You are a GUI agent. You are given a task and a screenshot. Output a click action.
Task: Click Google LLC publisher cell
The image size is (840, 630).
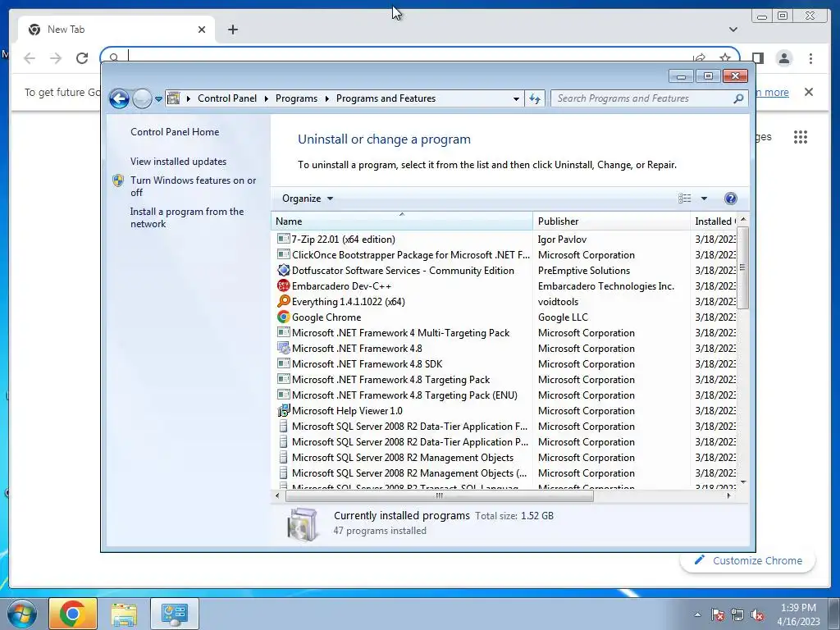coord(563,317)
